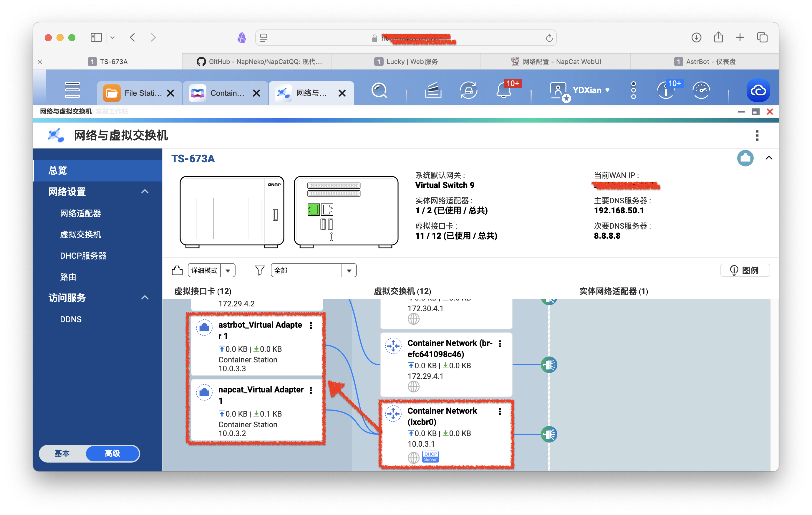Open a new Safari tab with plus

click(x=740, y=37)
